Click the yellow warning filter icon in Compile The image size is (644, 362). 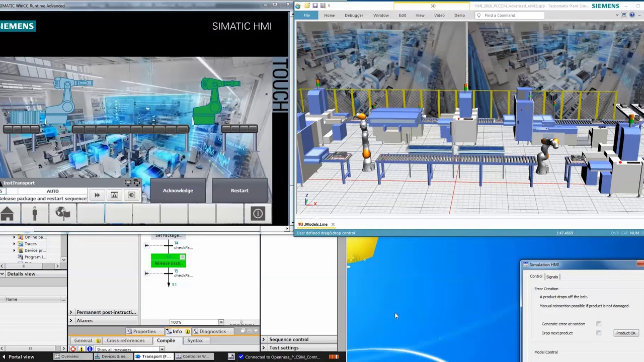coord(82,349)
